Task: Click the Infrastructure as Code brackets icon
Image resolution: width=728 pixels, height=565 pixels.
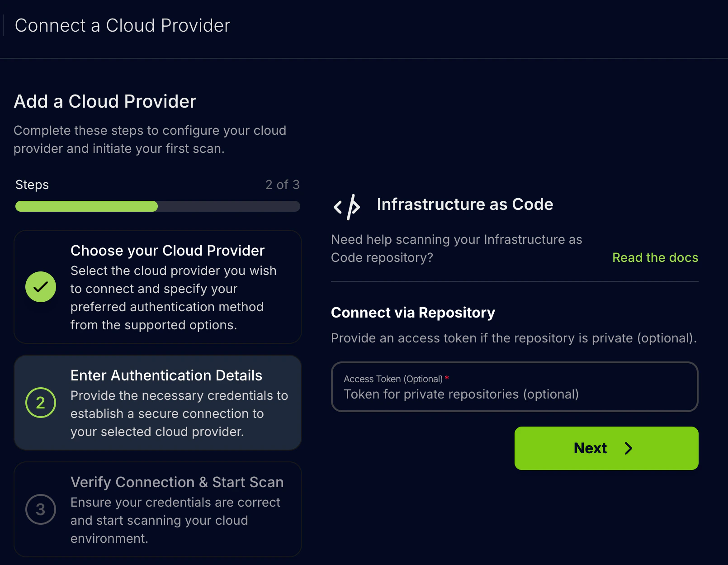Action: pos(346,207)
